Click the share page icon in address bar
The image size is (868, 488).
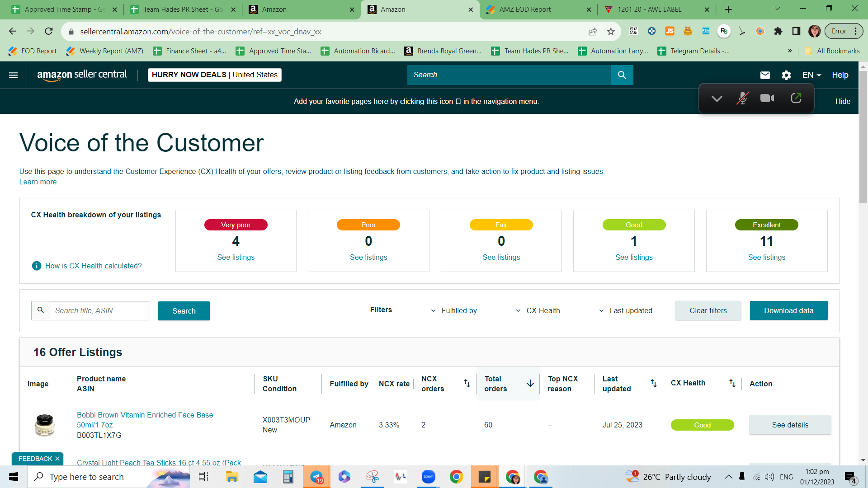(593, 31)
